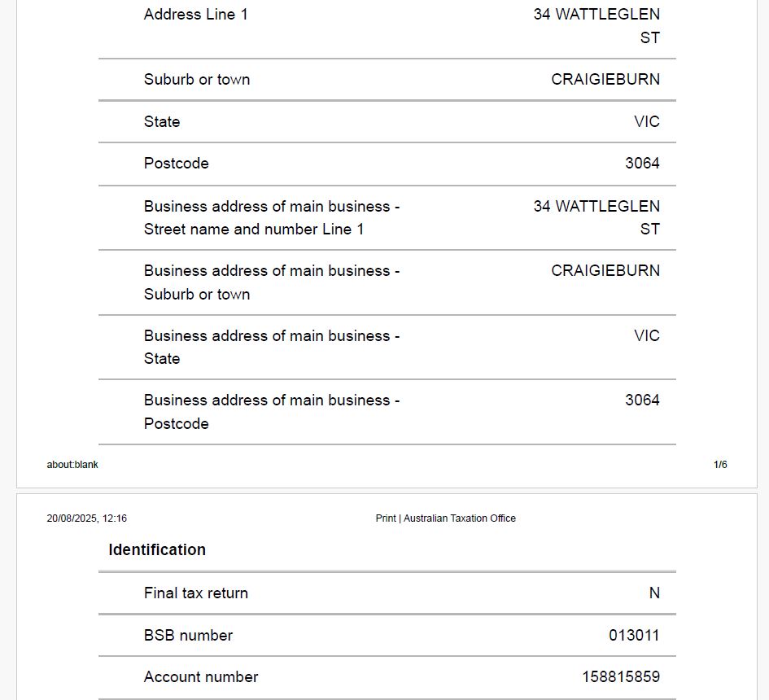Click the business address Suburb or town label
Viewport: 769px width, 700px height.
coord(271,282)
